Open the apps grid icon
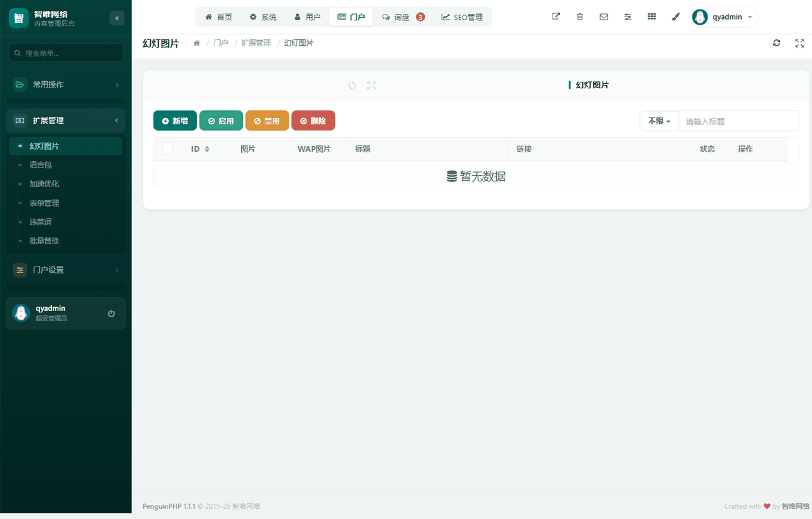The width and height of the screenshot is (812, 519). click(652, 17)
